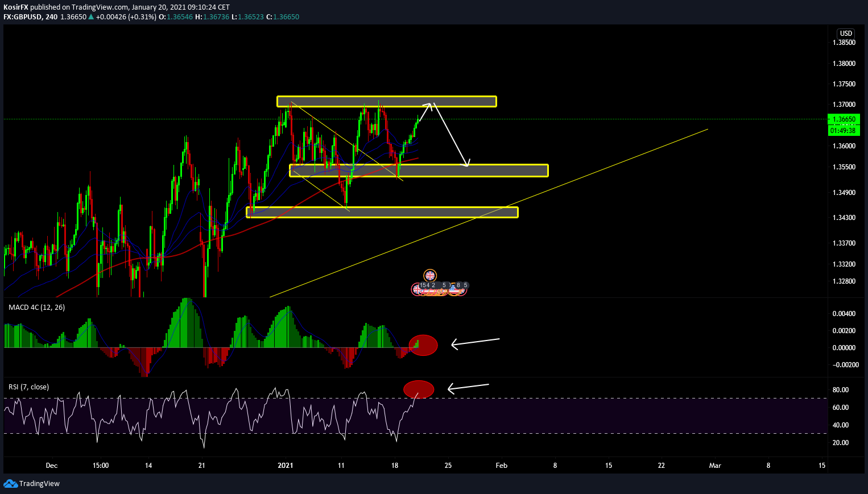The height and width of the screenshot is (494, 868).
Task: Click the low value L:1.36523
Action: (247, 17)
